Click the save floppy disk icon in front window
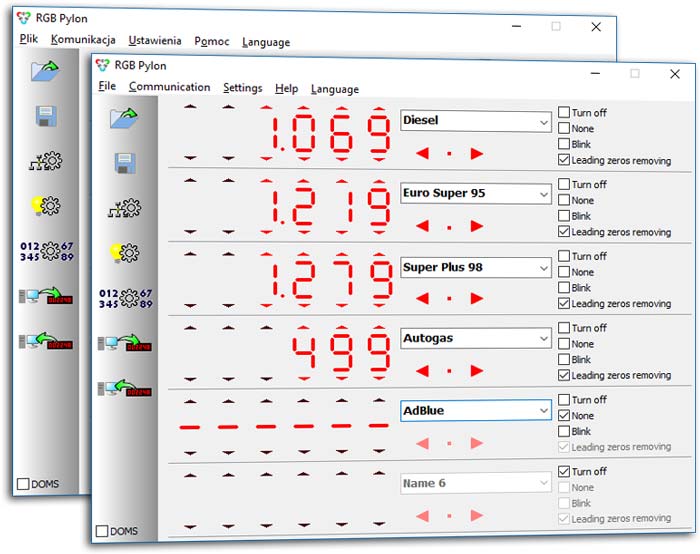Screen dimensions: 700x554 point(125,162)
